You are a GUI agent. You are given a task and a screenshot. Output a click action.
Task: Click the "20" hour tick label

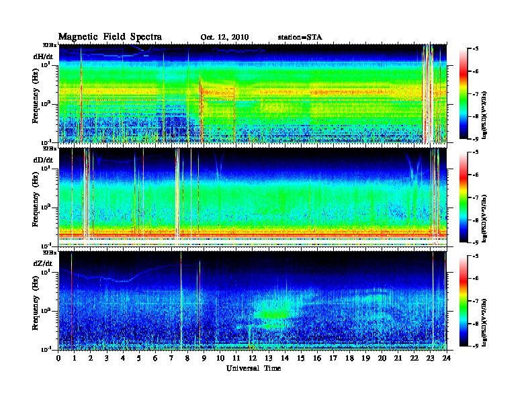click(382, 358)
